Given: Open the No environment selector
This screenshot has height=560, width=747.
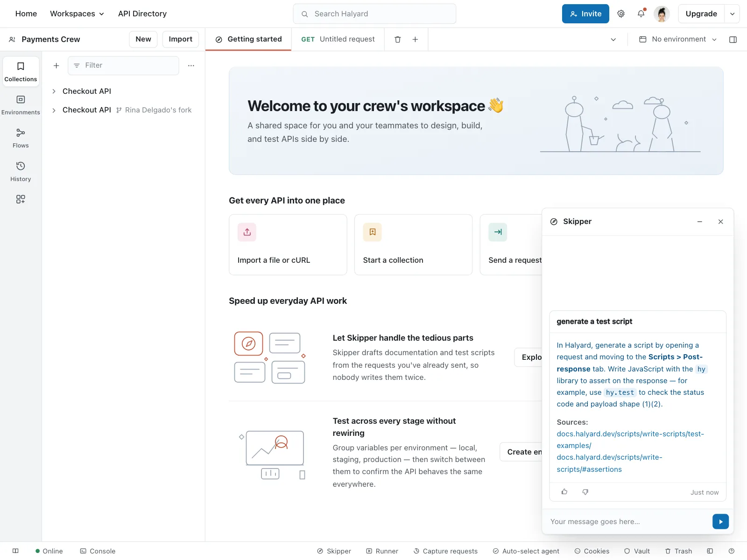Looking at the screenshot, I should (678, 40).
